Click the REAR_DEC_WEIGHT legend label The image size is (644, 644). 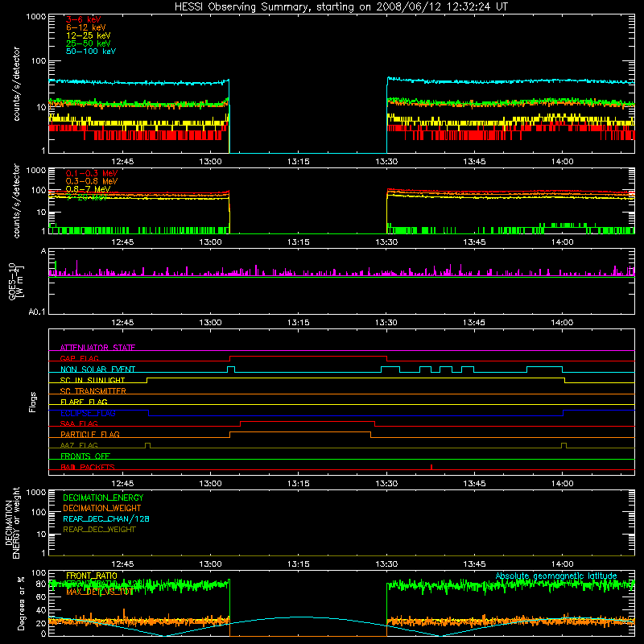point(99,530)
